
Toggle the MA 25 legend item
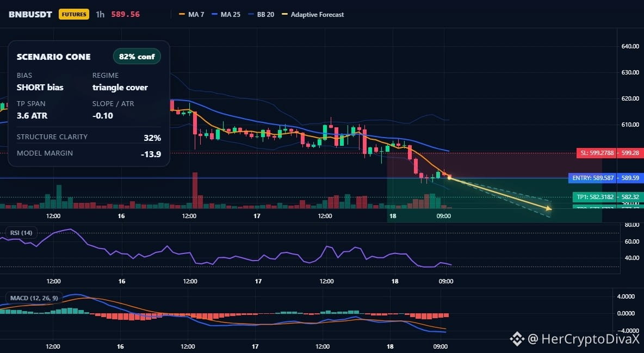[226, 14]
